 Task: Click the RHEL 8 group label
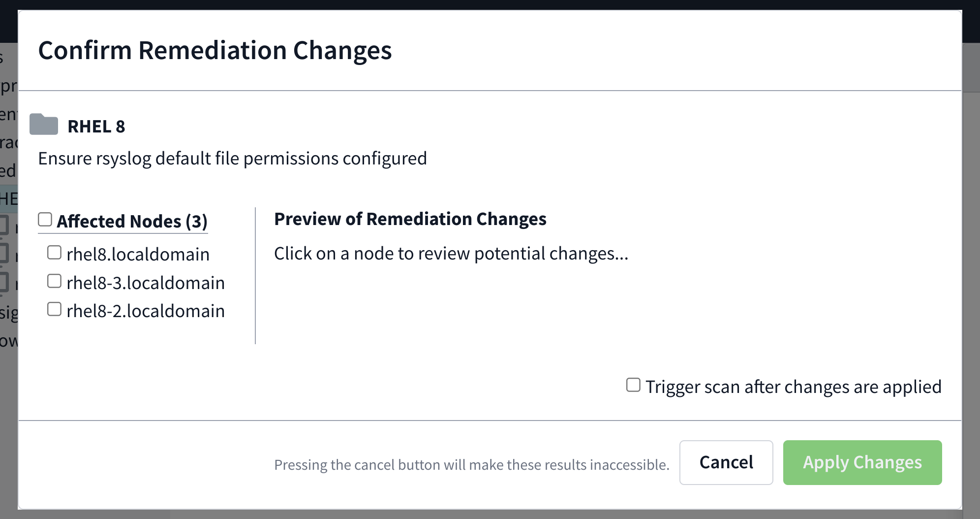[96, 127]
